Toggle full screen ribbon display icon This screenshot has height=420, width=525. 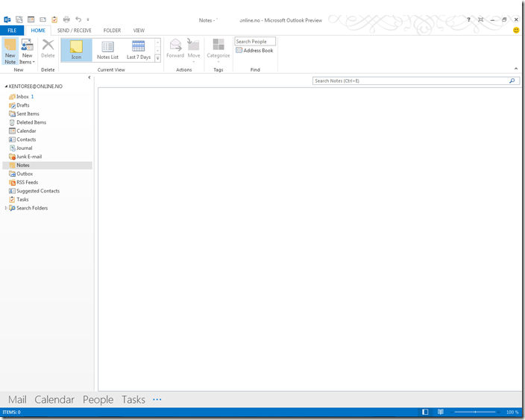coord(480,19)
